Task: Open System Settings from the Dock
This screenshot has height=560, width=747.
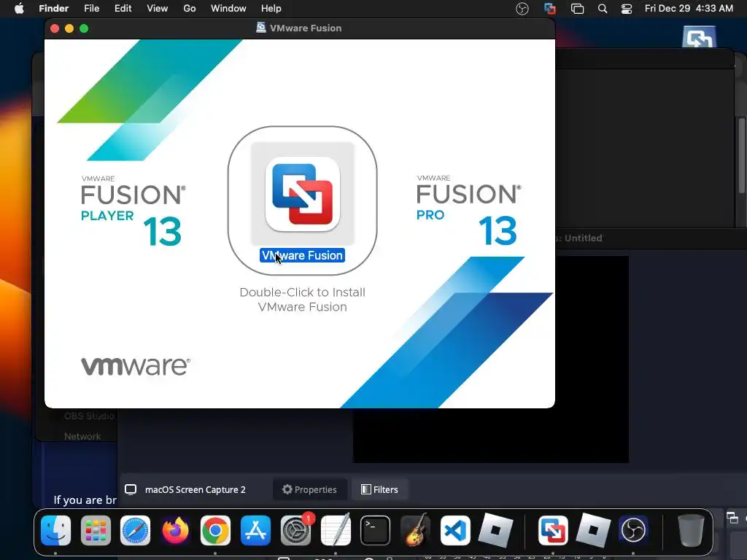Action: click(295, 530)
